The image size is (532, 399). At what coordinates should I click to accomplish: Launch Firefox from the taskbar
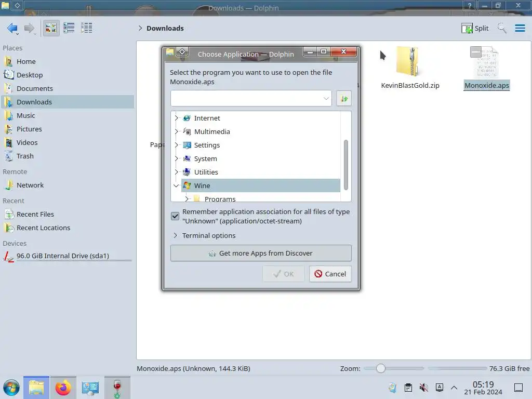pos(63,388)
